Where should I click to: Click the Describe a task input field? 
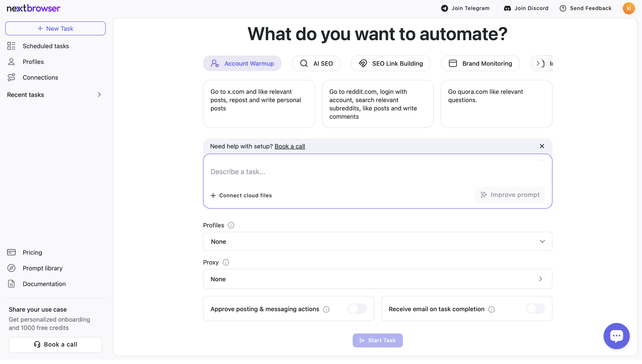pos(378,172)
